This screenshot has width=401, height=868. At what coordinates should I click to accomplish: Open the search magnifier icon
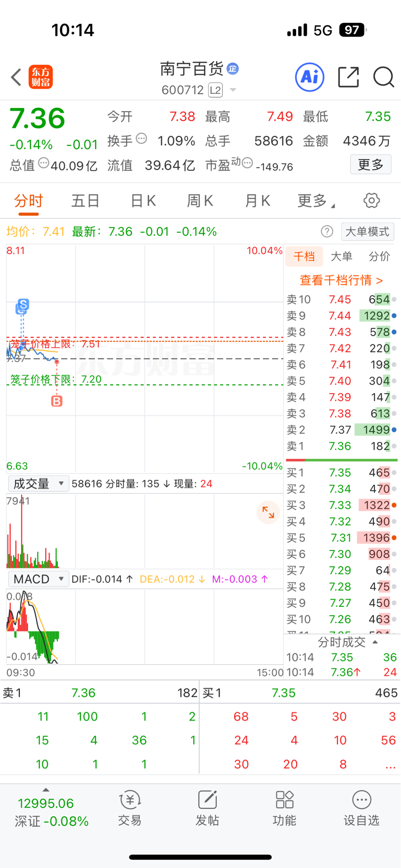tap(384, 77)
